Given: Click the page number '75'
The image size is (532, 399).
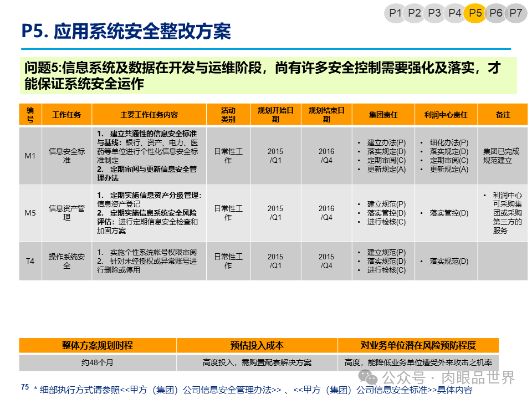Looking at the screenshot, I should click(x=25, y=387).
